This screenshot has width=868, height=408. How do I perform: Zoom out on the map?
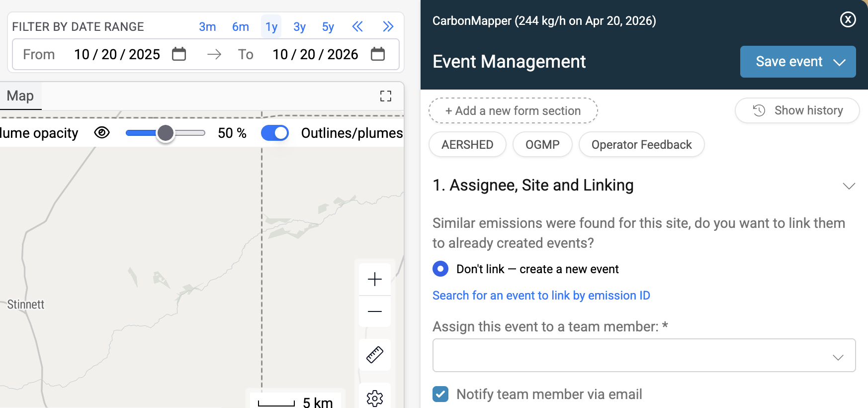tap(375, 311)
